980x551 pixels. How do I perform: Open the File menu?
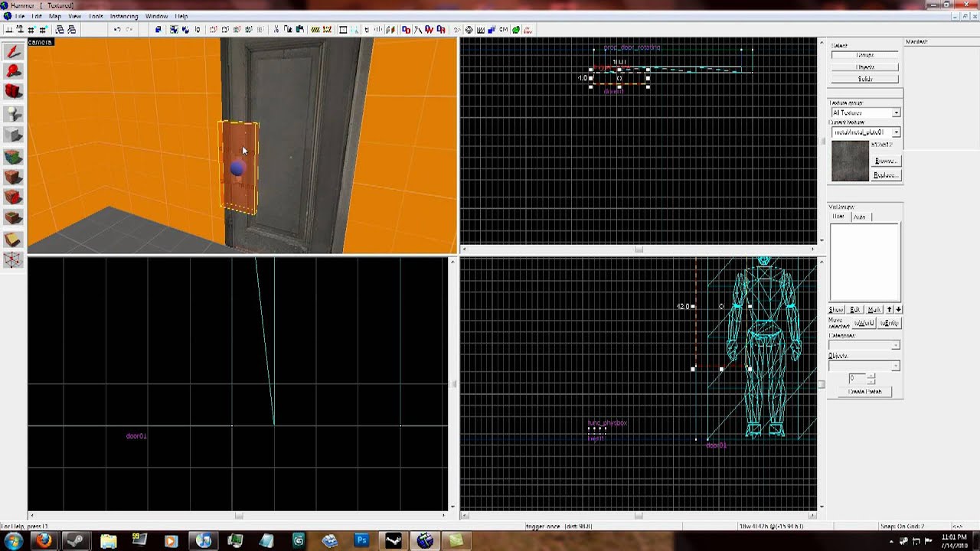20,16
